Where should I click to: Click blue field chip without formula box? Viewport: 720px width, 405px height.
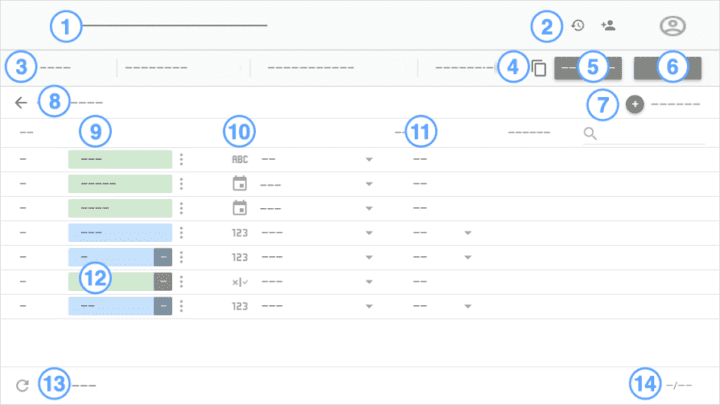[x=120, y=233]
